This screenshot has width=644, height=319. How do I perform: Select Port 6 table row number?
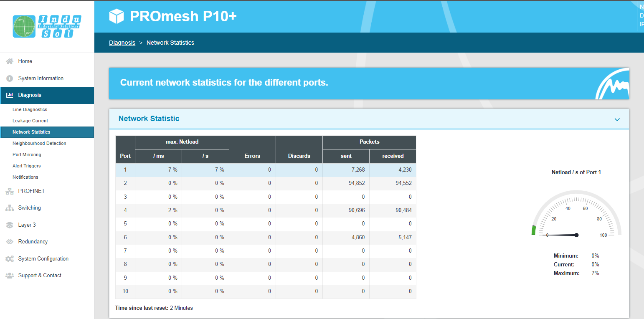(125, 237)
